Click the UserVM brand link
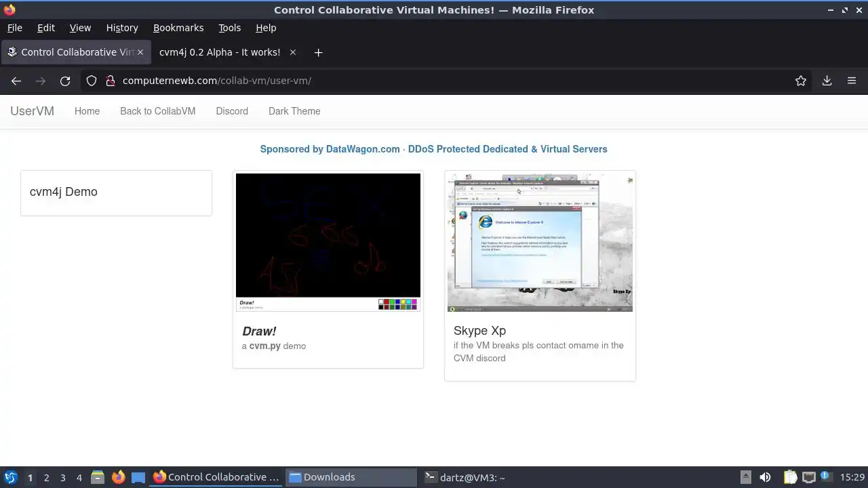This screenshot has width=868, height=488. [x=32, y=111]
